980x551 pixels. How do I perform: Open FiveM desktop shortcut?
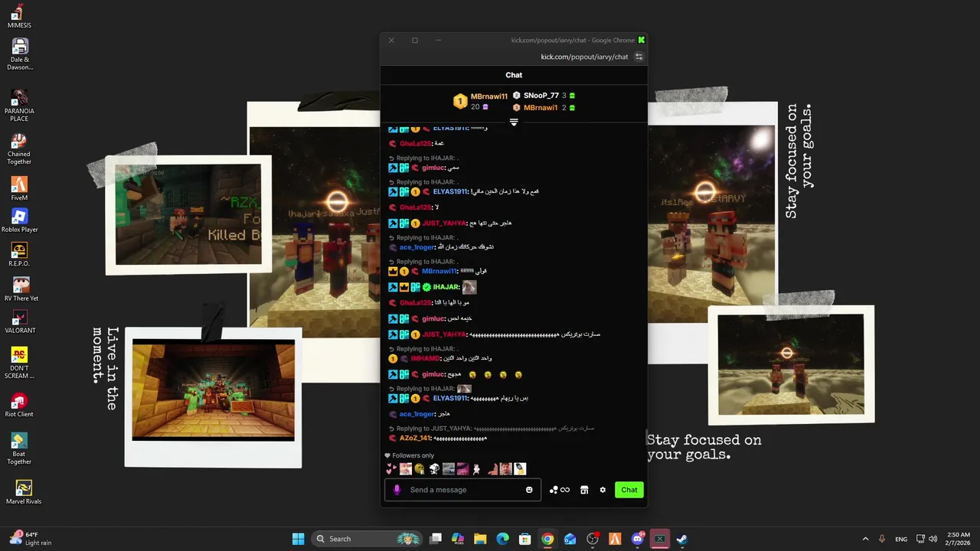tap(19, 189)
